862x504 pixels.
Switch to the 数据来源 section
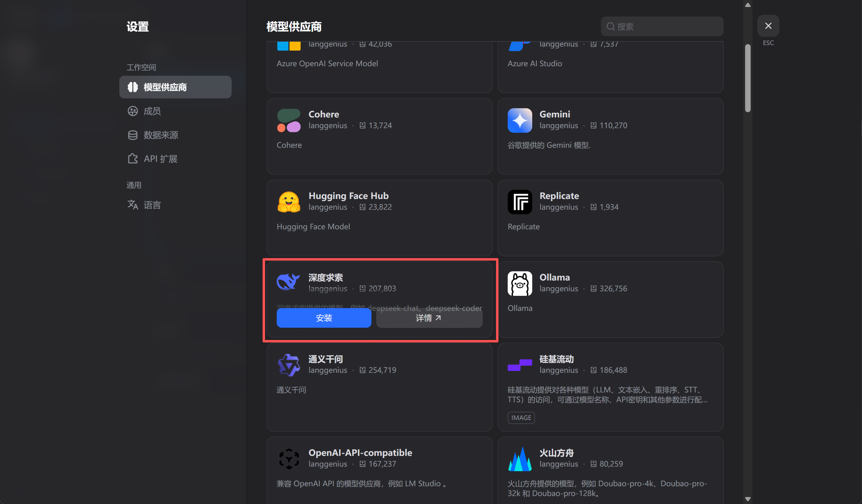[175, 135]
